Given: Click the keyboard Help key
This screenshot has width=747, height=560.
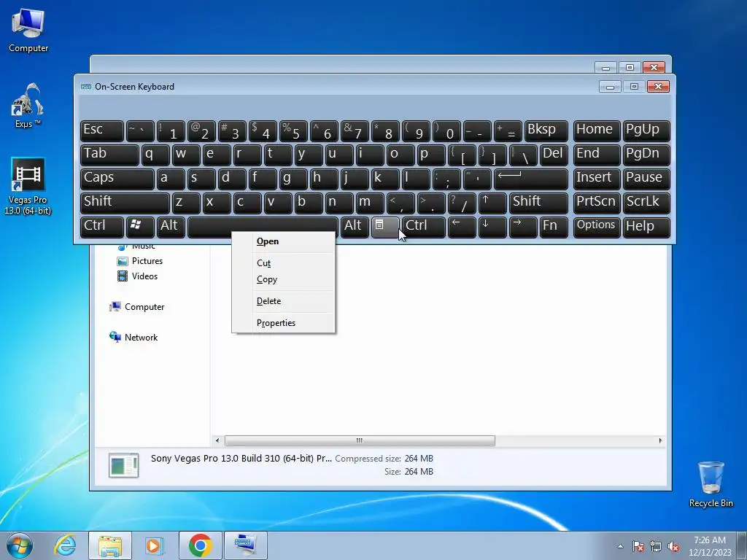Looking at the screenshot, I should (646, 226).
